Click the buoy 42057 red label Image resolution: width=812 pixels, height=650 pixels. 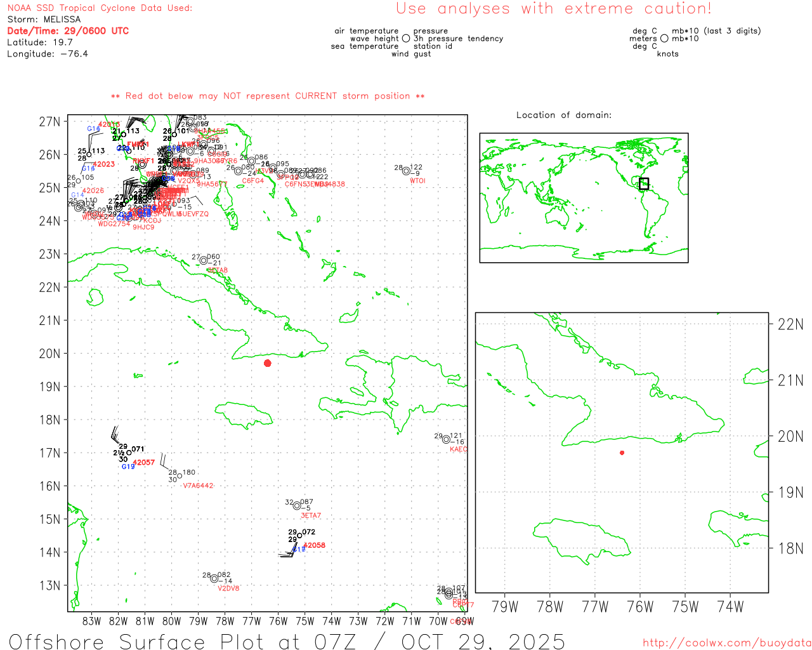pyautogui.click(x=144, y=463)
